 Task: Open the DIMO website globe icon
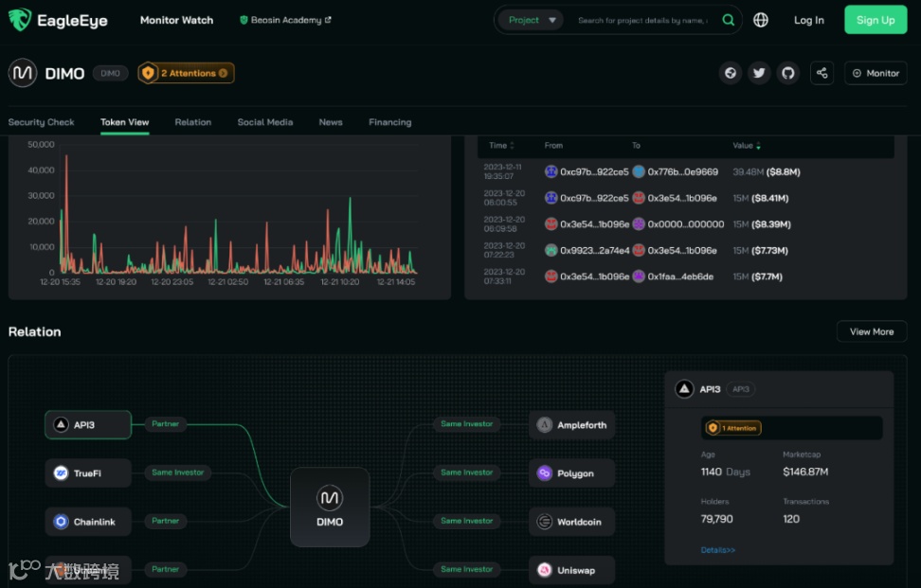pos(731,73)
